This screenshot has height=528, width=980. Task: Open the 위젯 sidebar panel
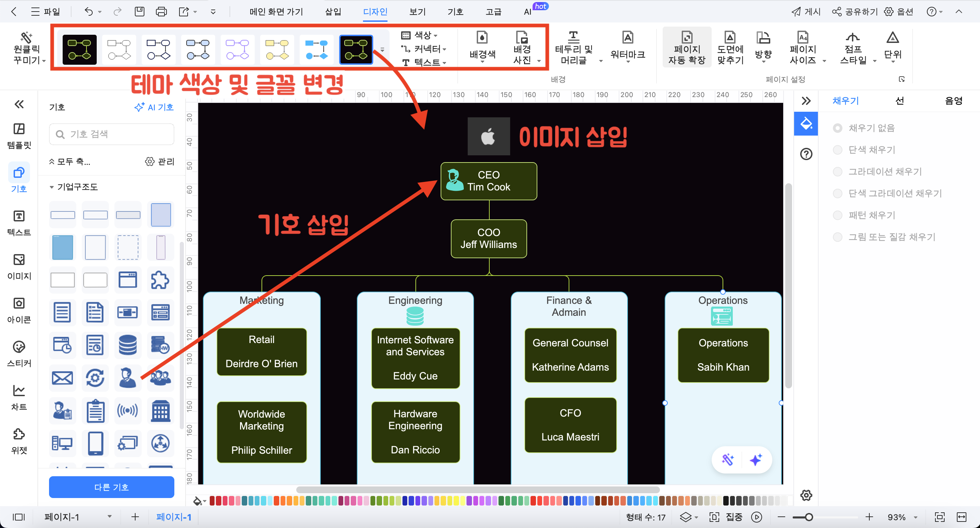(19, 441)
